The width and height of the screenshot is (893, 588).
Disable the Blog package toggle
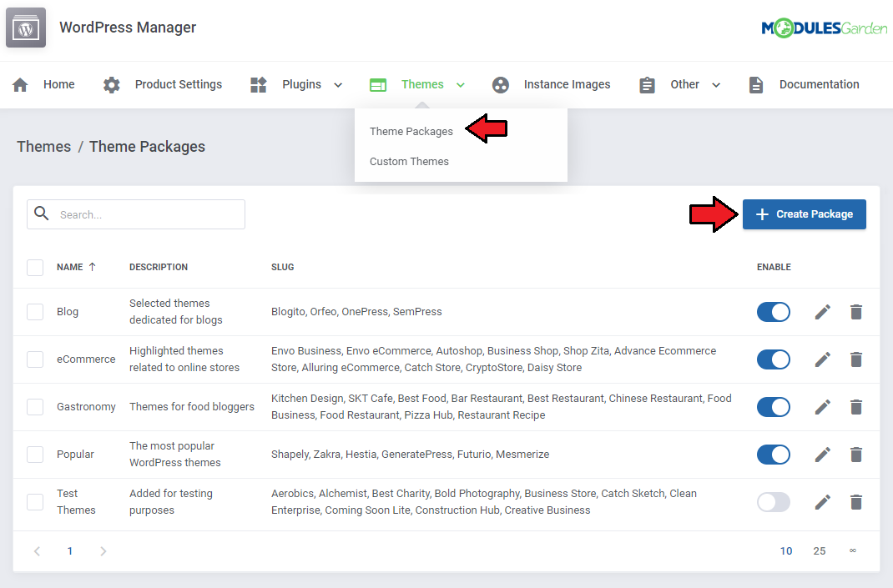pos(774,312)
